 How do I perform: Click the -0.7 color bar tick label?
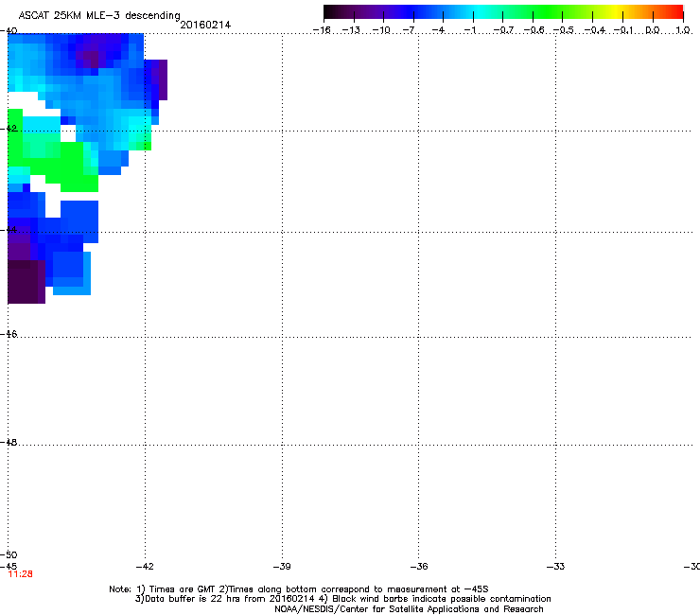pyautogui.click(x=503, y=30)
